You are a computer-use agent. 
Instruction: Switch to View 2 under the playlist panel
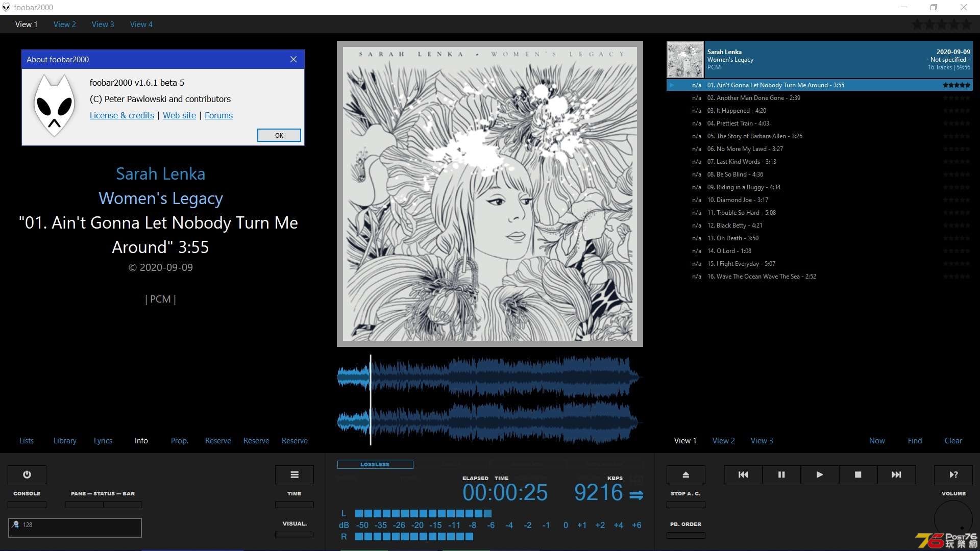click(x=724, y=440)
